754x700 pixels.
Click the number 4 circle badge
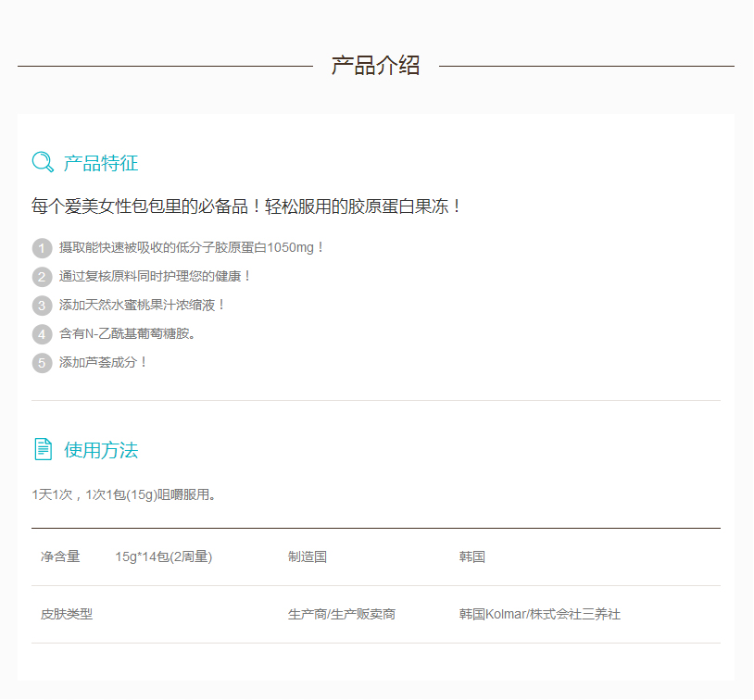(x=42, y=334)
